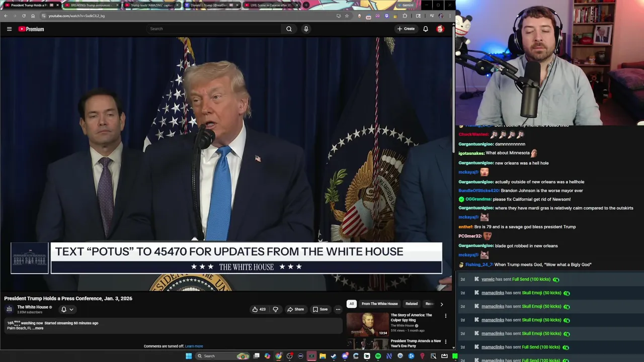Click the press conference video player
Image resolution: width=644 pixels, height=362 pixels.
click(x=226, y=164)
